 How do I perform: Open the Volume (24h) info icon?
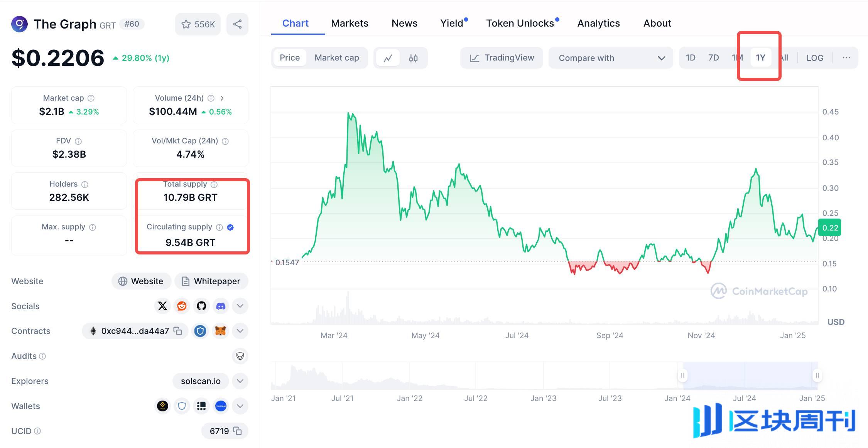[211, 98]
